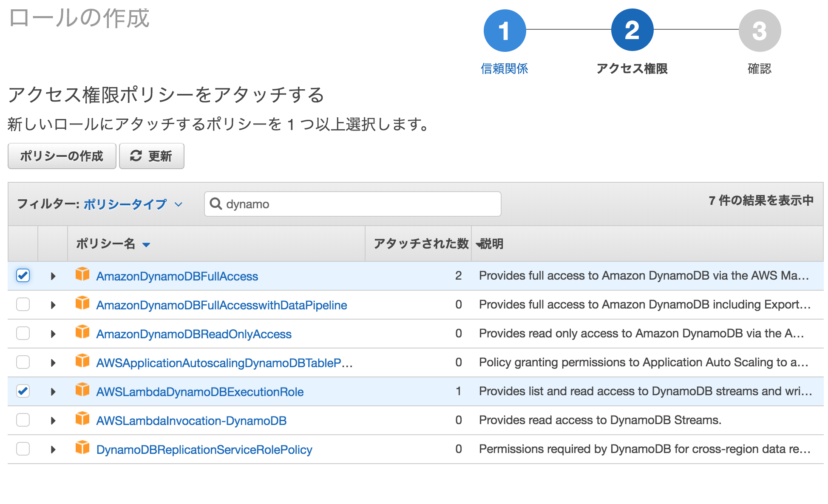
Task: Click the AmazonDynamoDBFullAccess policy box icon
Action: [82, 274]
